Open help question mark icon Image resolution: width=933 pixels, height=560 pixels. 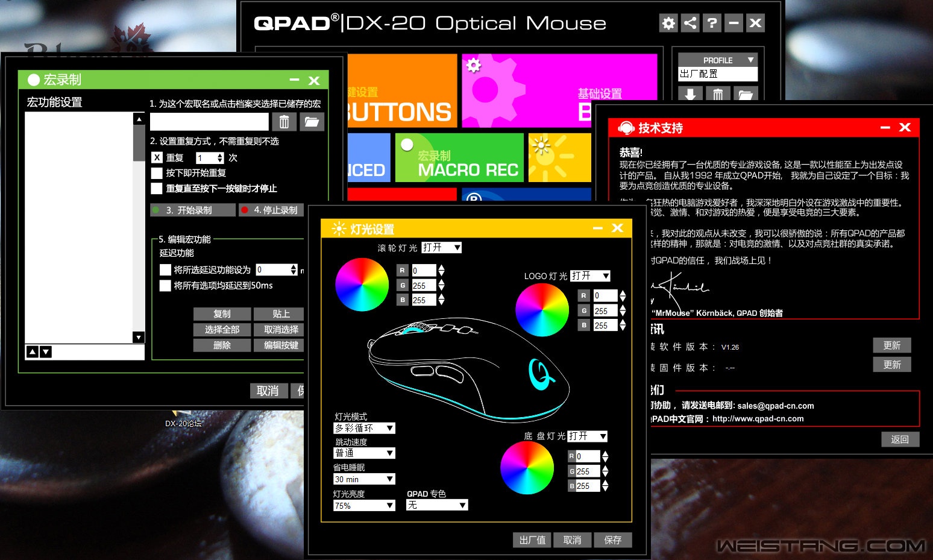[712, 24]
